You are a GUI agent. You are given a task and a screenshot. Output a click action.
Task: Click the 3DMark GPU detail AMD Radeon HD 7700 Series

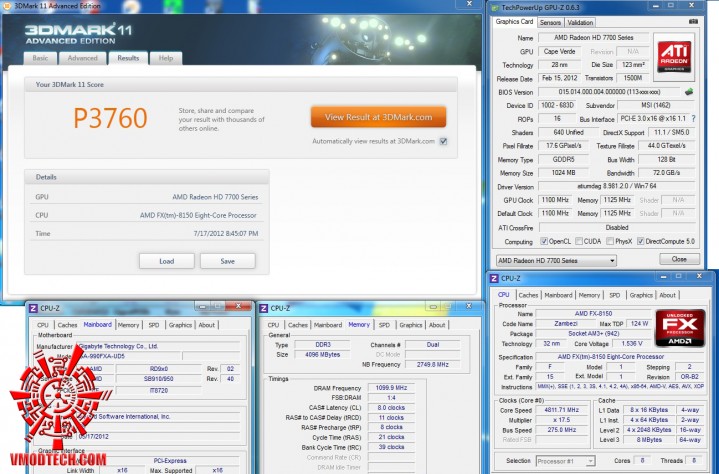(215, 197)
